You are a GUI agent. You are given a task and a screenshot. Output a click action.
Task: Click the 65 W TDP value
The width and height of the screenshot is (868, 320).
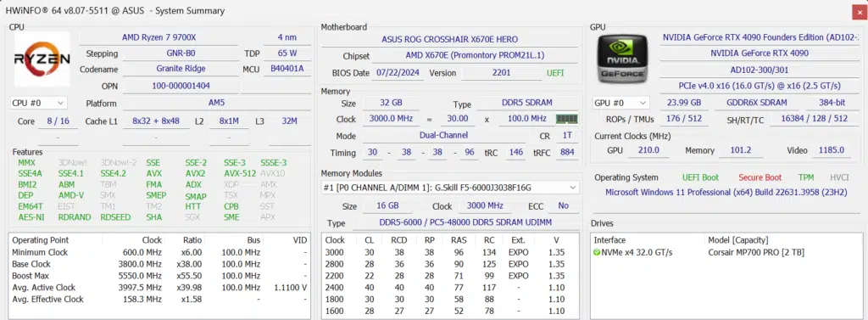(287, 53)
